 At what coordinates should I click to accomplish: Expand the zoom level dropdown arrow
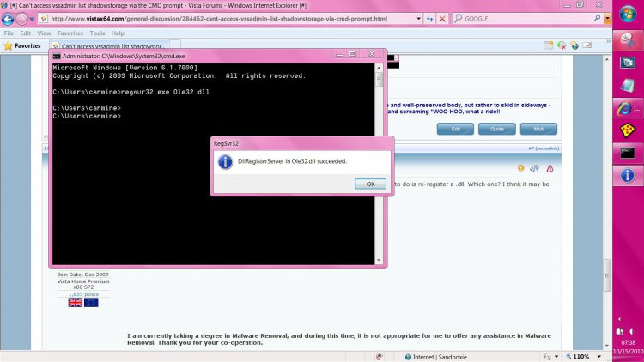[x=598, y=357]
